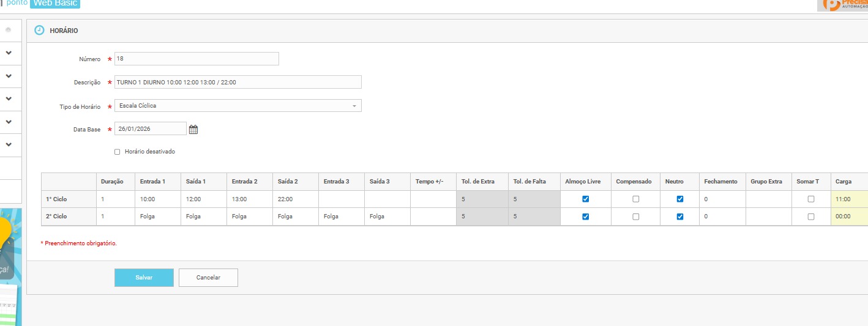Click the Número input field
This screenshot has width=868, height=326.
[196, 59]
